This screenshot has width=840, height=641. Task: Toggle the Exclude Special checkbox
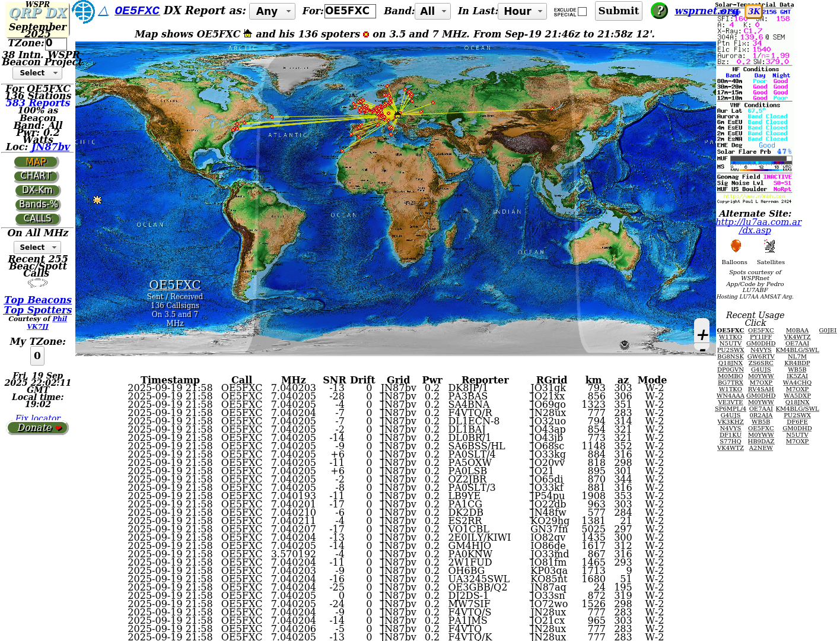coord(582,11)
